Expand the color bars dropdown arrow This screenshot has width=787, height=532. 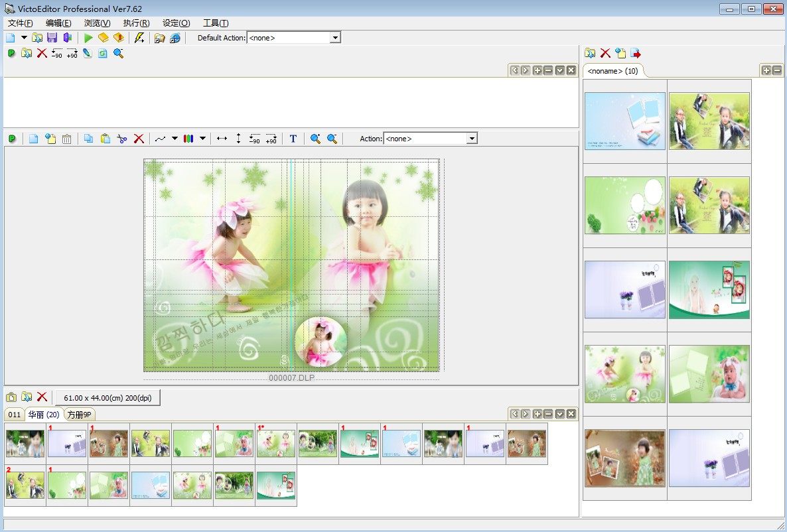click(x=203, y=139)
